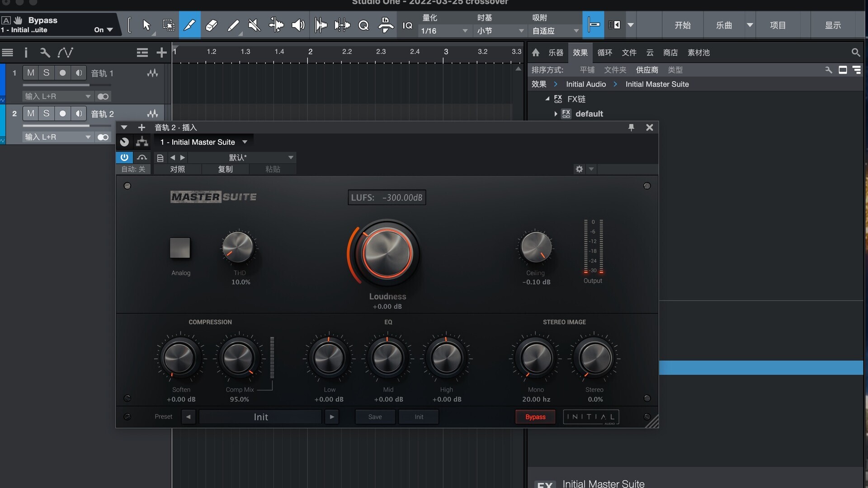Viewport: 868px width, 488px height.
Task: Toggle the plugin Bypass button
Action: coord(535,417)
